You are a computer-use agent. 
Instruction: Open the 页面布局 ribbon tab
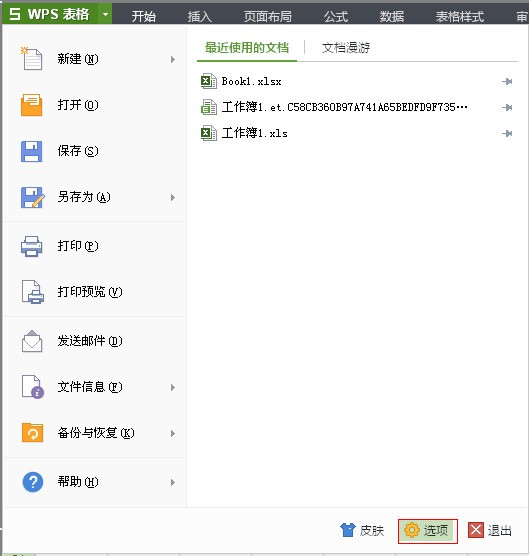(x=268, y=16)
